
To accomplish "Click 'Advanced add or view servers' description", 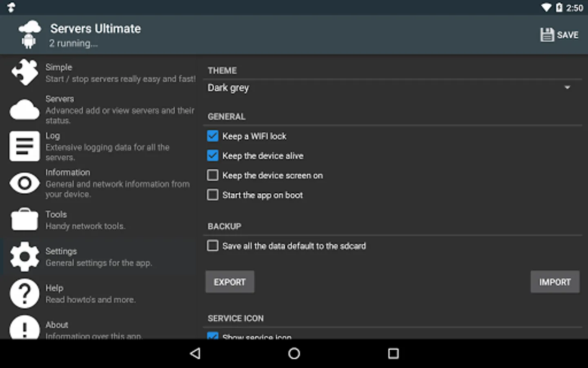I will click(x=120, y=115).
